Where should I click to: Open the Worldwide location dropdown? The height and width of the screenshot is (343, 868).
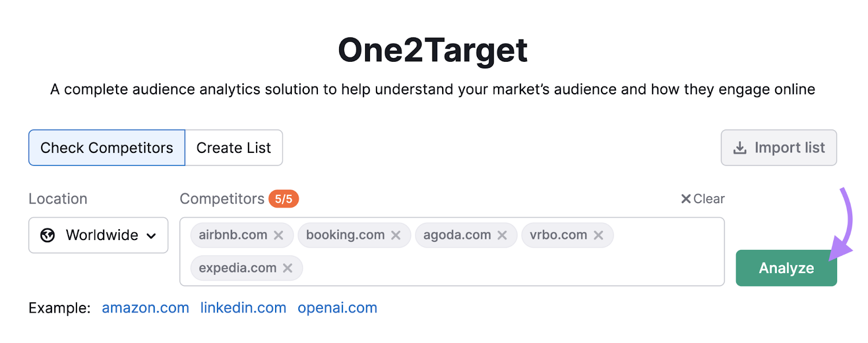(98, 235)
